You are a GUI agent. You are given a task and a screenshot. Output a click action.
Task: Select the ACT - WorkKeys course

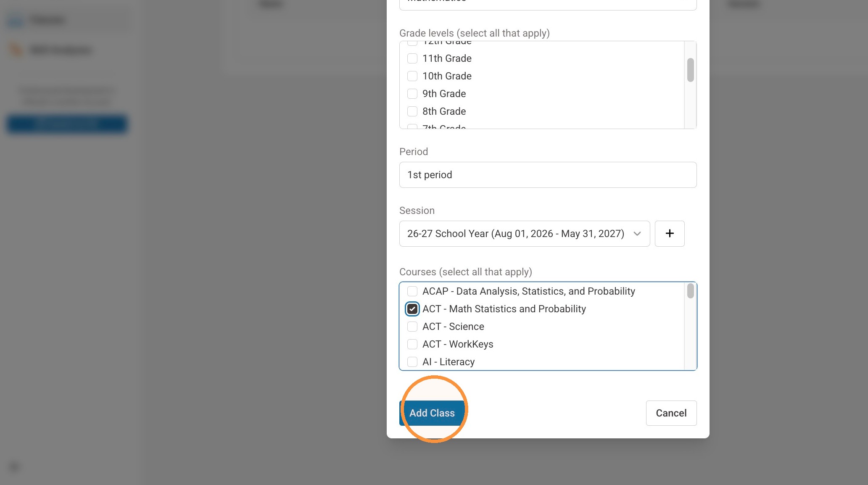pyautogui.click(x=412, y=344)
